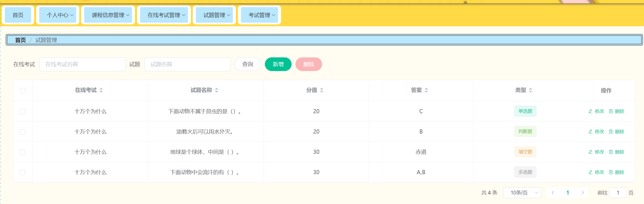Check the row for 油着火后可以用水扑灭
The height and width of the screenshot is (204, 644).
point(23,132)
